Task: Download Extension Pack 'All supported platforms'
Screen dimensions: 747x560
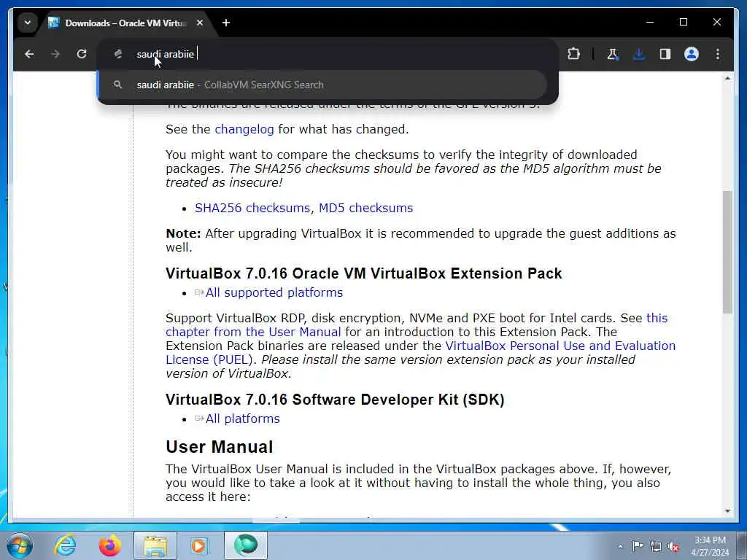Action: 274,292
